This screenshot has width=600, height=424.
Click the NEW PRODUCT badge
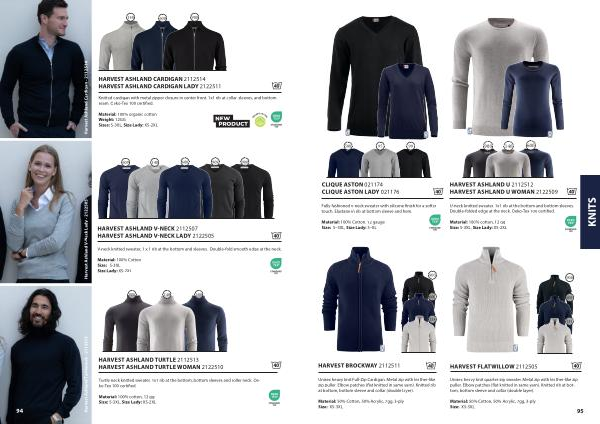pos(232,121)
